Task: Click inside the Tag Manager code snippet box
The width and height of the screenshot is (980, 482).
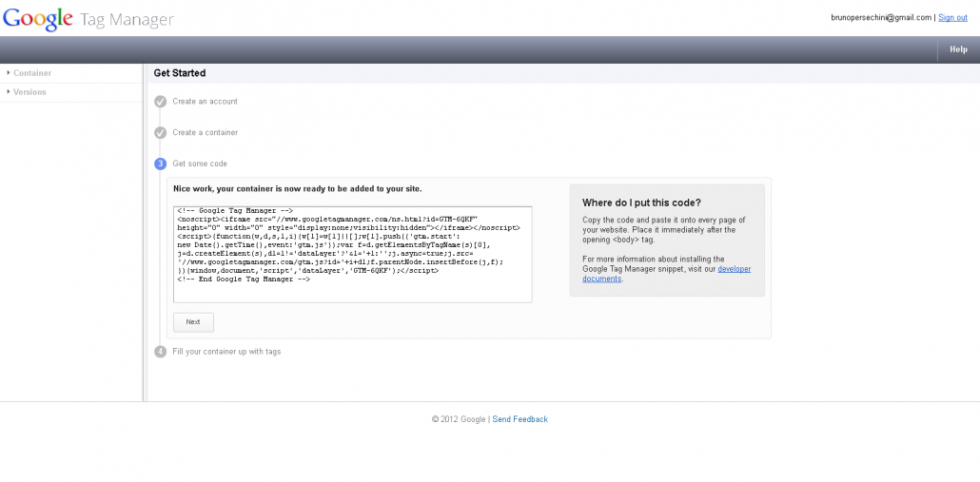Action: point(352,254)
